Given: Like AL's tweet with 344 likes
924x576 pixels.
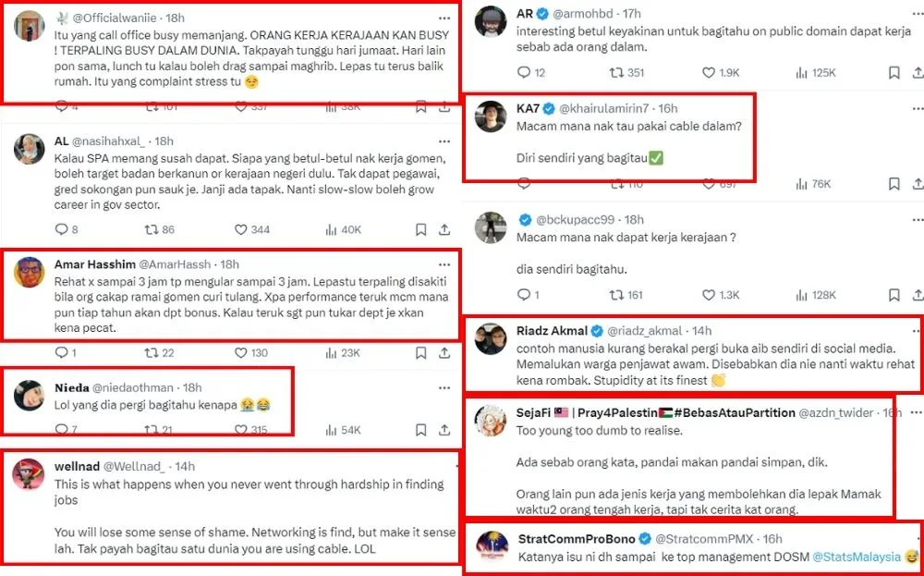Looking at the screenshot, I should tap(241, 229).
